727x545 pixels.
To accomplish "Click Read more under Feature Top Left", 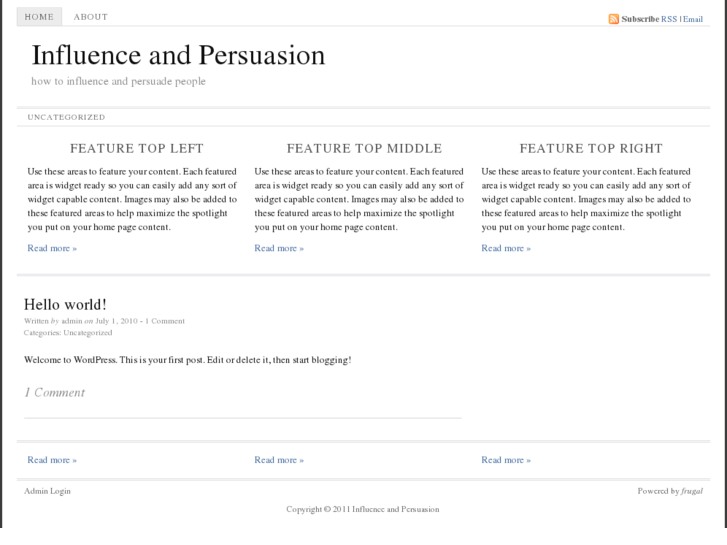I will click(x=52, y=248).
